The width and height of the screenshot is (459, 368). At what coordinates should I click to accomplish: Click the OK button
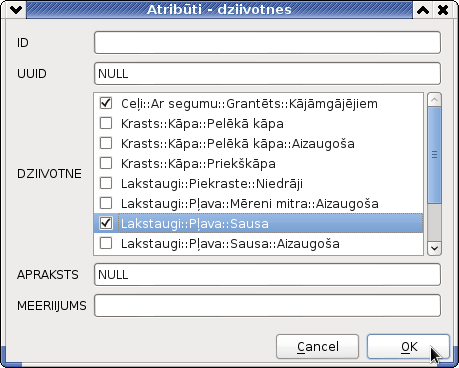tap(408, 347)
